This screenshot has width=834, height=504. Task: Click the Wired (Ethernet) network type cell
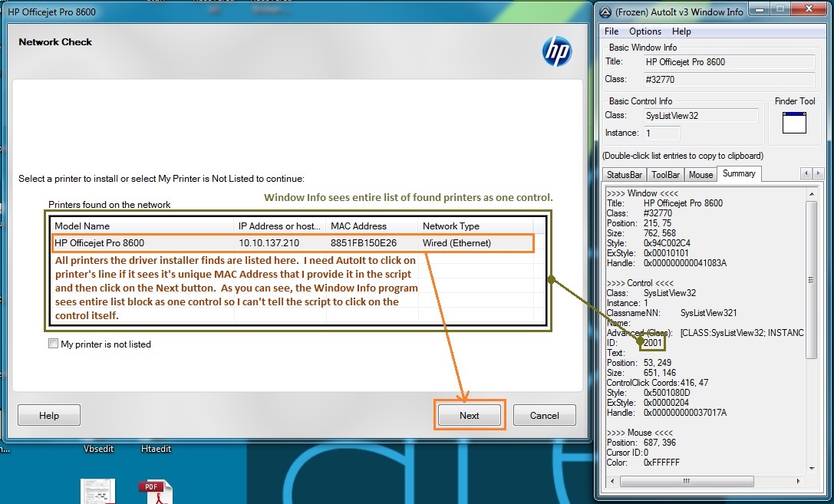(457, 243)
